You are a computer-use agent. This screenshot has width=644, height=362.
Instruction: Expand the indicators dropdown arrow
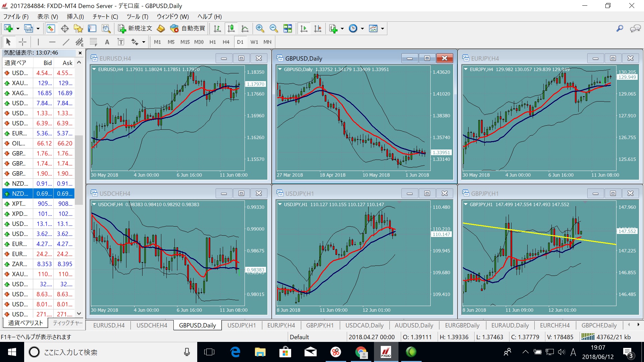[342, 29]
